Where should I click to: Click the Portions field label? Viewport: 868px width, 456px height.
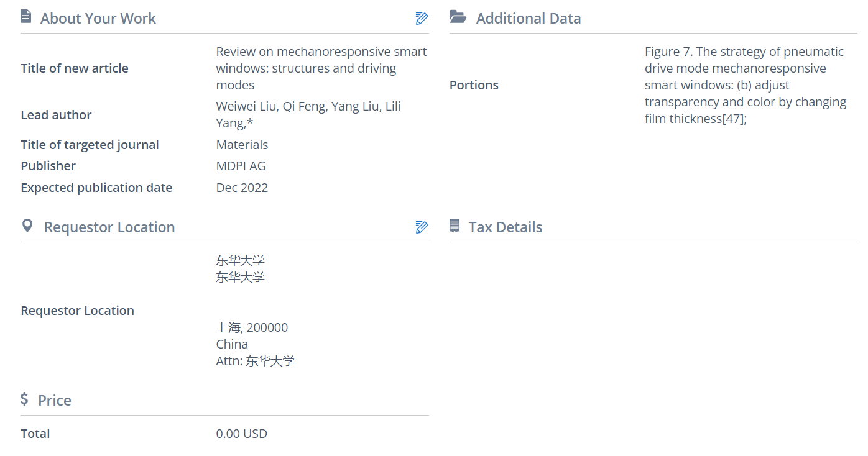[x=474, y=85]
